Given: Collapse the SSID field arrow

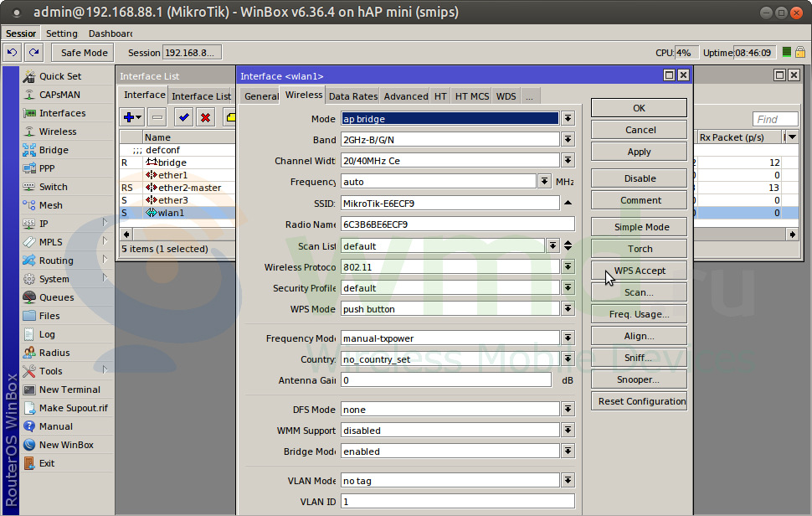Looking at the screenshot, I should point(568,203).
